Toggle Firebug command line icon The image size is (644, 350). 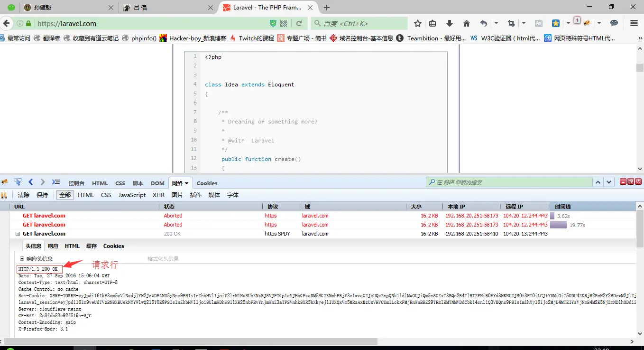coord(56,182)
